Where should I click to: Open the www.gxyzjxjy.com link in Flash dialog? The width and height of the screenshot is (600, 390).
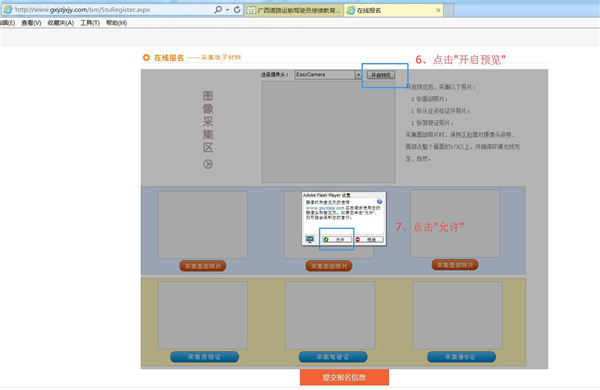pos(325,208)
